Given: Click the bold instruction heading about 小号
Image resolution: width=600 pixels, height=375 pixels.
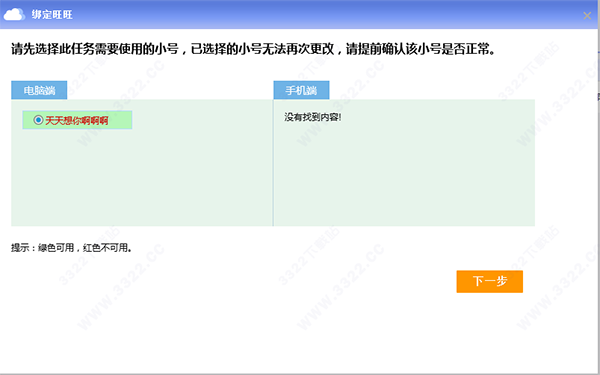Looking at the screenshot, I should (x=253, y=49).
